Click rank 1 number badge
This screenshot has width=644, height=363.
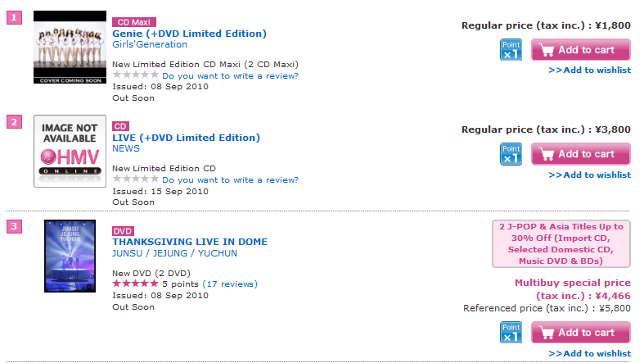(14, 18)
